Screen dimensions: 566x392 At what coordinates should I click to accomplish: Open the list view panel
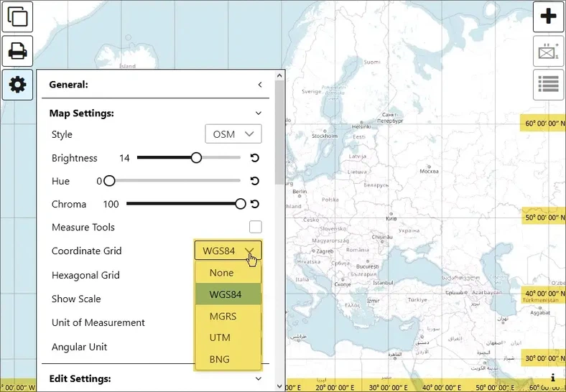tap(548, 85)
